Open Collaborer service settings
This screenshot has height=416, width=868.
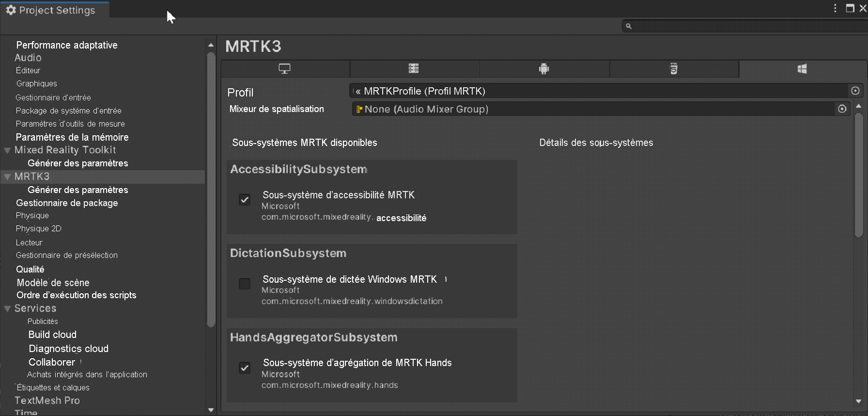tap(52, 362)
